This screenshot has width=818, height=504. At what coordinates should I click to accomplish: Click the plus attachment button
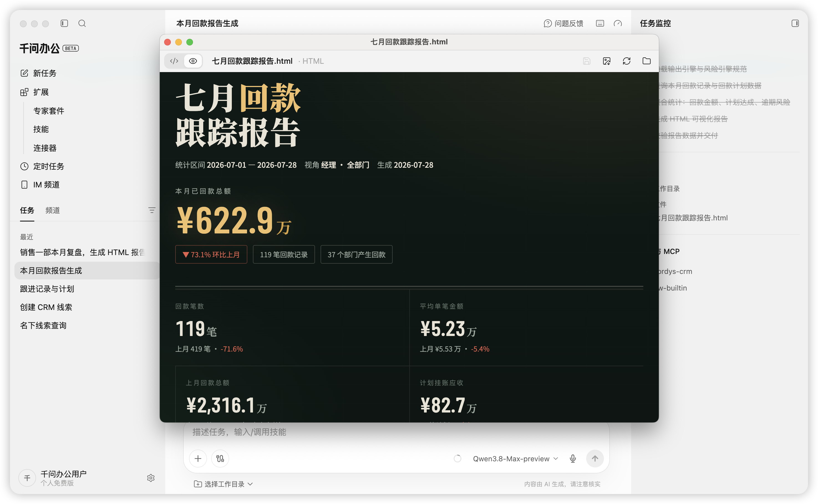coord(198,459)
